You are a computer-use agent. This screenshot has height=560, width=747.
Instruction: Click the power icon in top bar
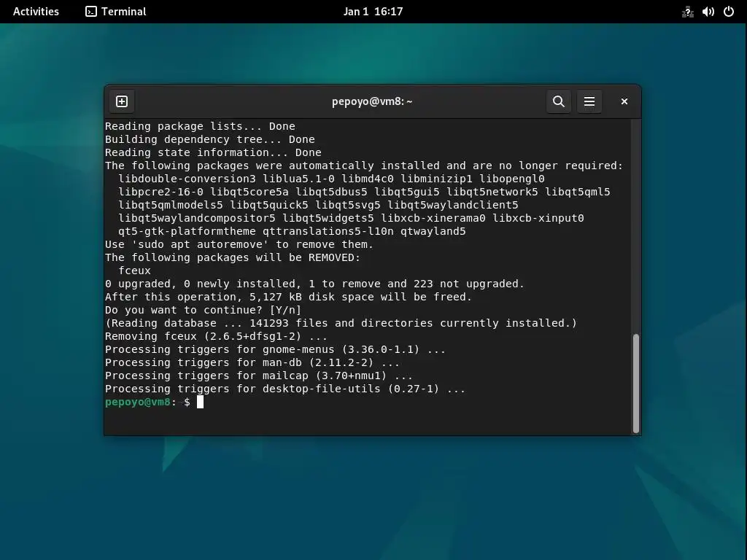click(729, 12)
